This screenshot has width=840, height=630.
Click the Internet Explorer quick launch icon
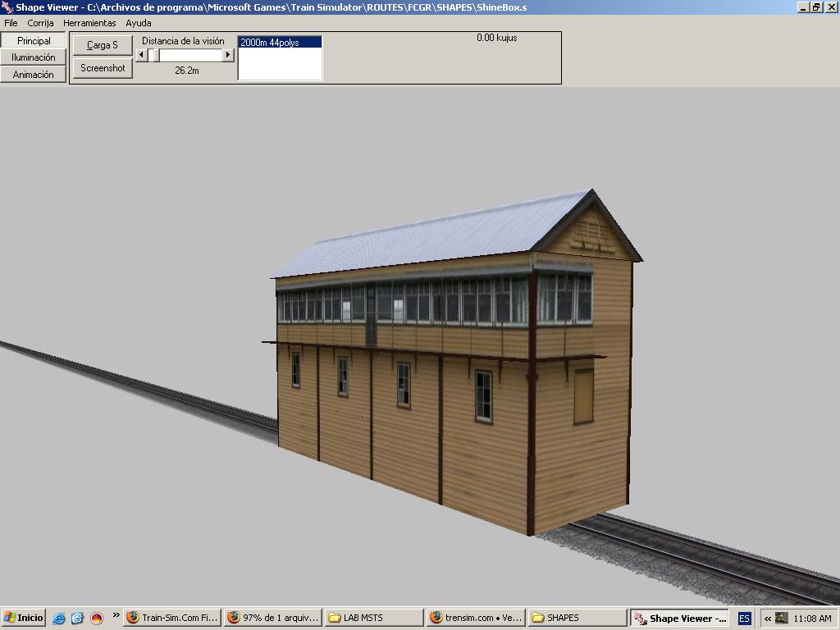tap(58, 618)
